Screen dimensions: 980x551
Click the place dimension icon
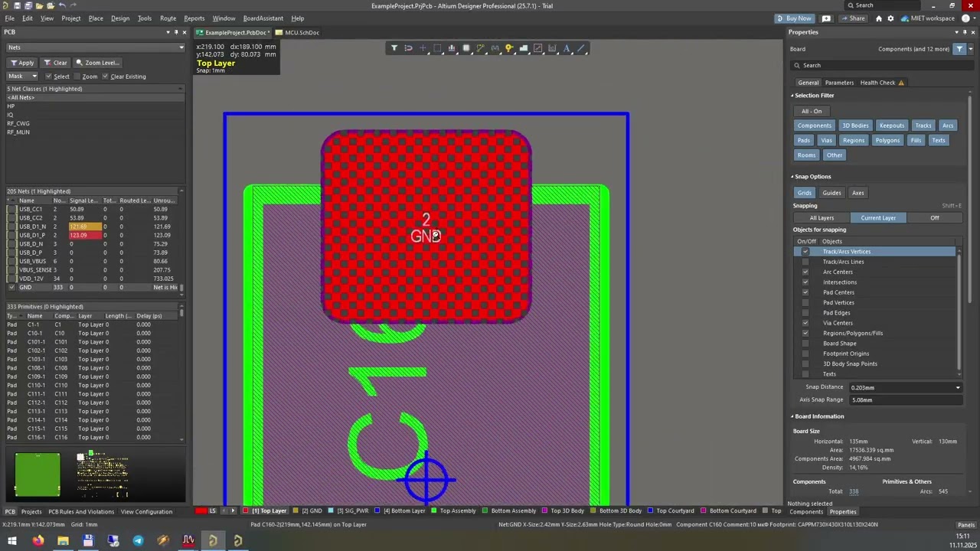(552, 48)
